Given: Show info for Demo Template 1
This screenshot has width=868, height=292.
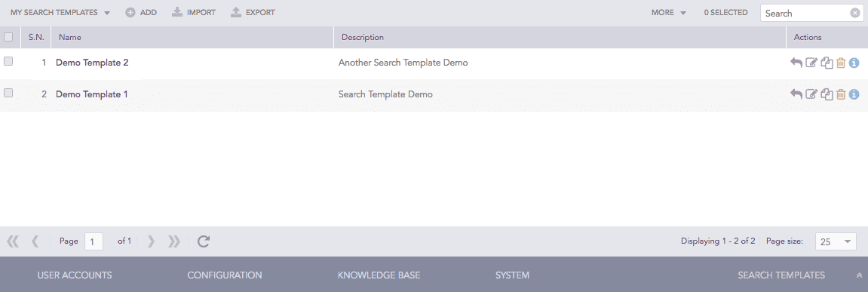Looking at the screenshot, I should click(x=854, y=94).
